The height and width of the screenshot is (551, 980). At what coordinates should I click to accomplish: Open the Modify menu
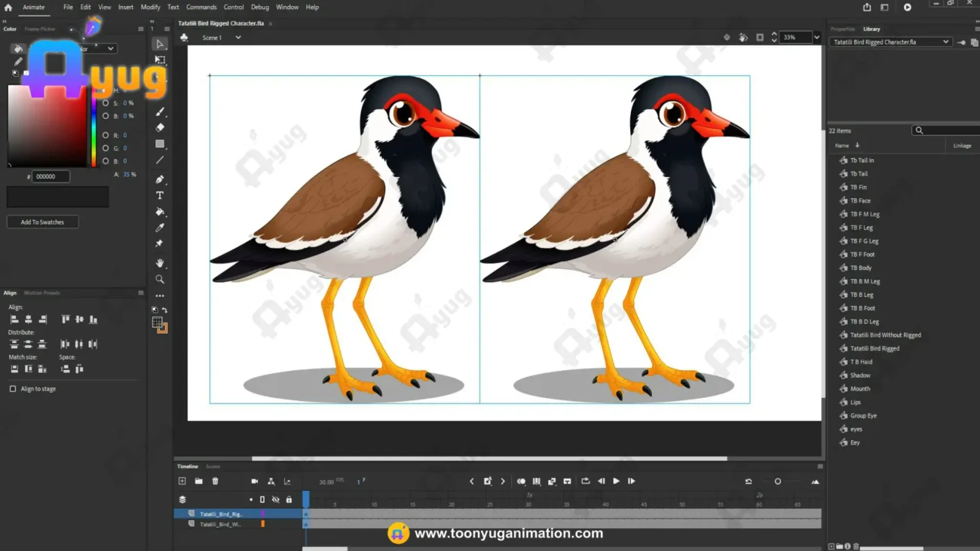click(150, 7)
